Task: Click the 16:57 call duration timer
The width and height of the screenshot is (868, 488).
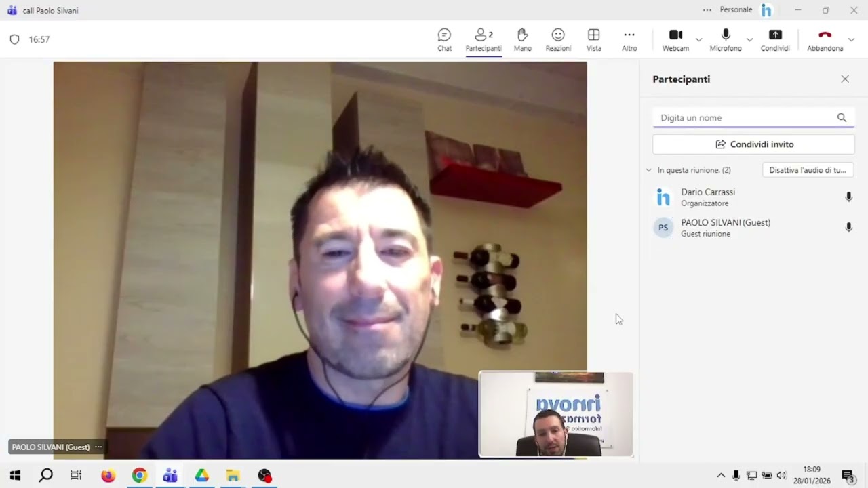Action: (x=39, y=39)
